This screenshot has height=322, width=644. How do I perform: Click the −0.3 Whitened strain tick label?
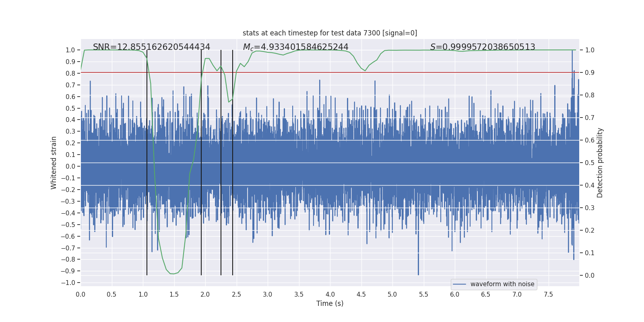pos(68,201)
